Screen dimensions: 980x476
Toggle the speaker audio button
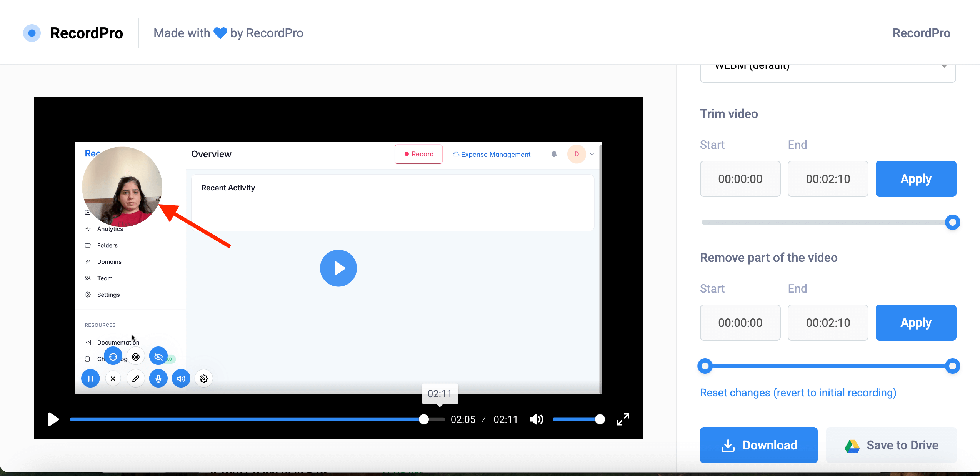(x=181, y=379)
